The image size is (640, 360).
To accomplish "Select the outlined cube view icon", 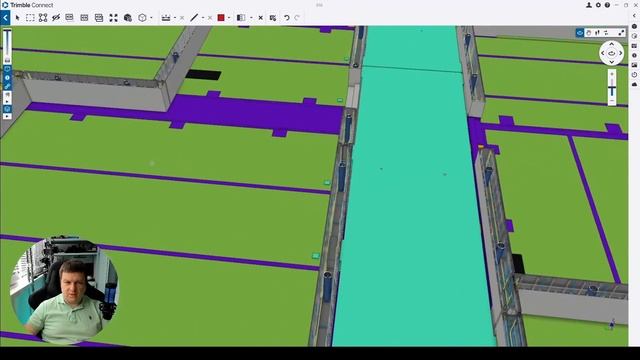I will pyautogui.click(x=142, y=18).
